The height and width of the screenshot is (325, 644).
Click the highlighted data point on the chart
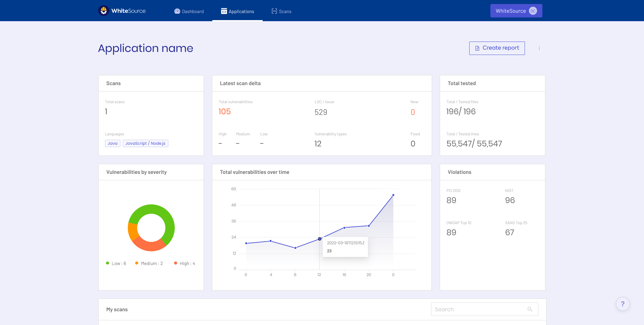[x=319, y=239]
